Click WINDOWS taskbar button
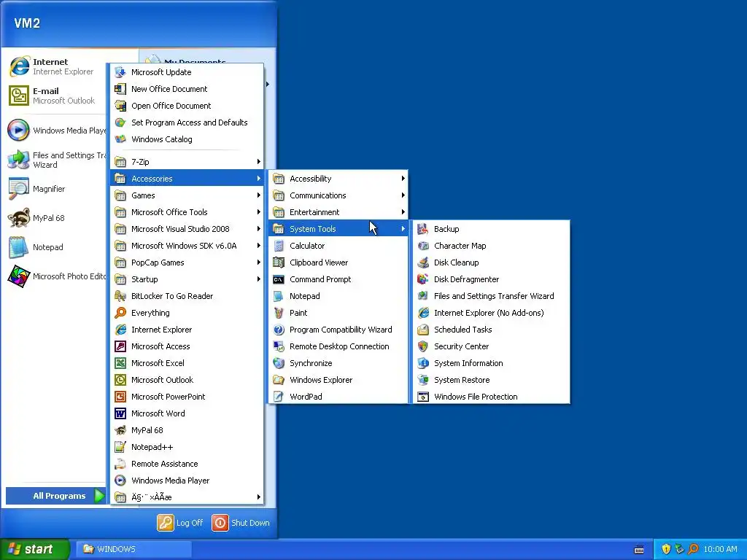The width and height of the screenshot is (747, 560). click(x=134, y=549)
